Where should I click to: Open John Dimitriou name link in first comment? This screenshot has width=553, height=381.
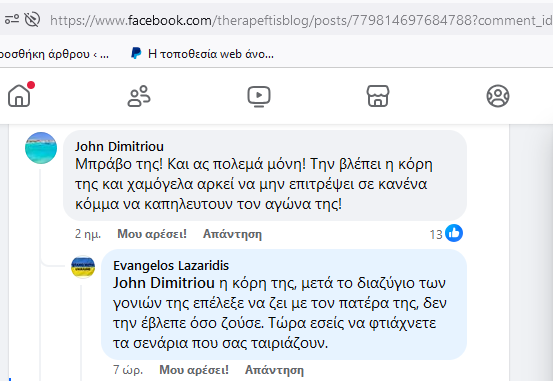coord(119,146)
